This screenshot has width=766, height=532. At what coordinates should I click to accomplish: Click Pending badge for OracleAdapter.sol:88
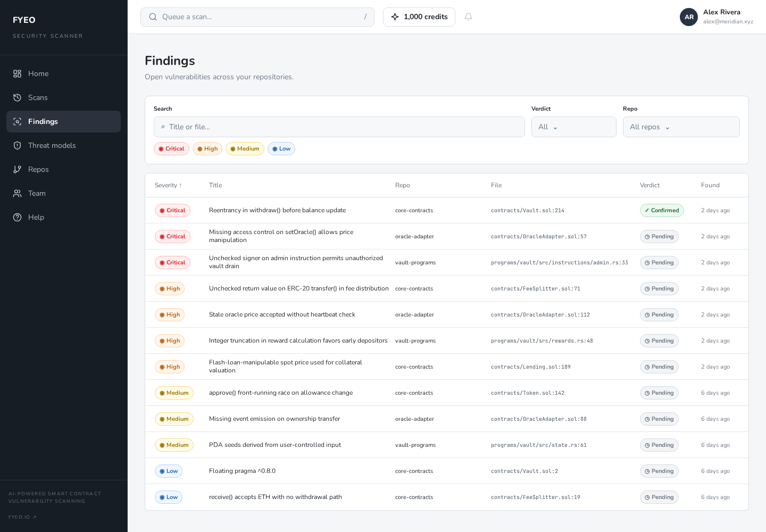pyautogui.click(x=659, y=419)
